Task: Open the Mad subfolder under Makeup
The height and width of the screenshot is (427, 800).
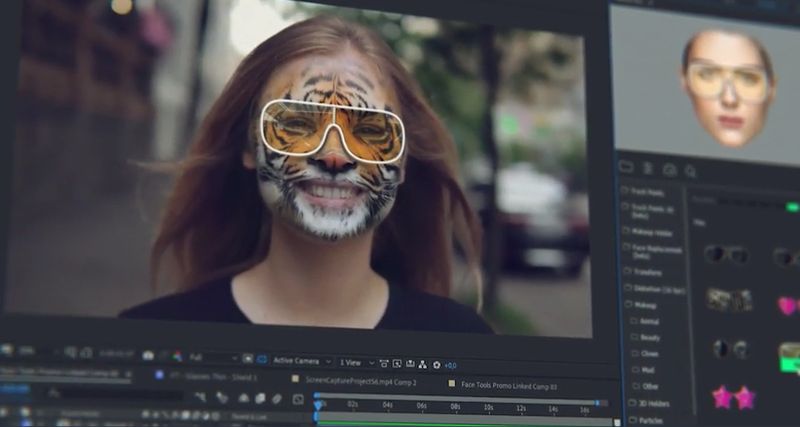Action: tap(643, 370)
